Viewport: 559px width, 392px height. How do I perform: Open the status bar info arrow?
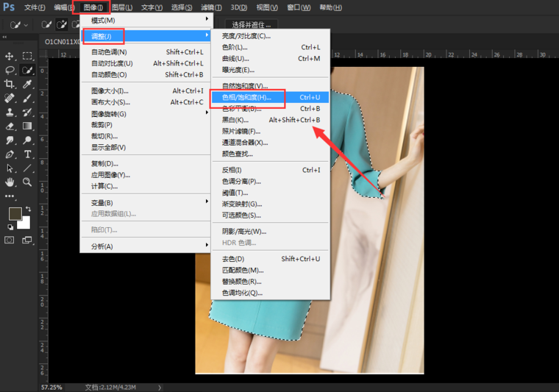160,388
